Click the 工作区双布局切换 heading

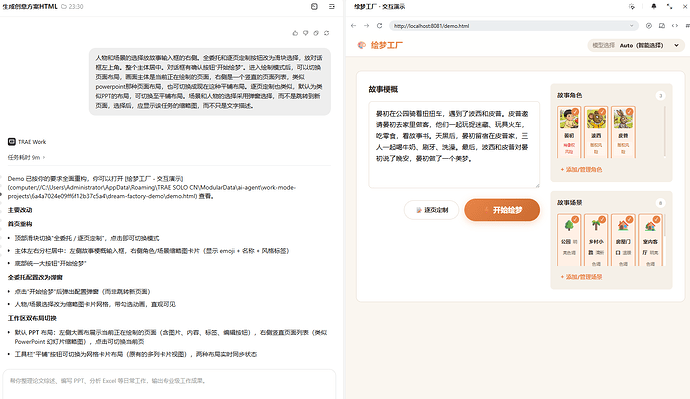pyautogui.click(x=32, y=318)
